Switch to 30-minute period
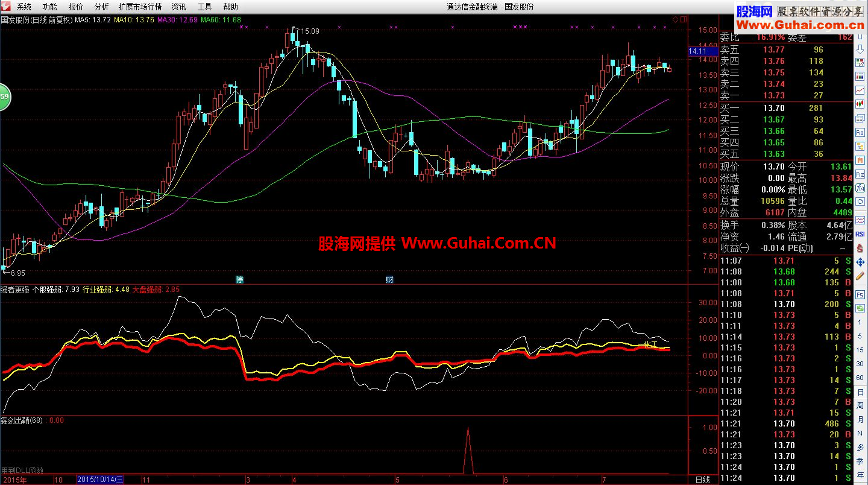The width and height of the screenshot is (868, 485). click(x=860, y=363)
